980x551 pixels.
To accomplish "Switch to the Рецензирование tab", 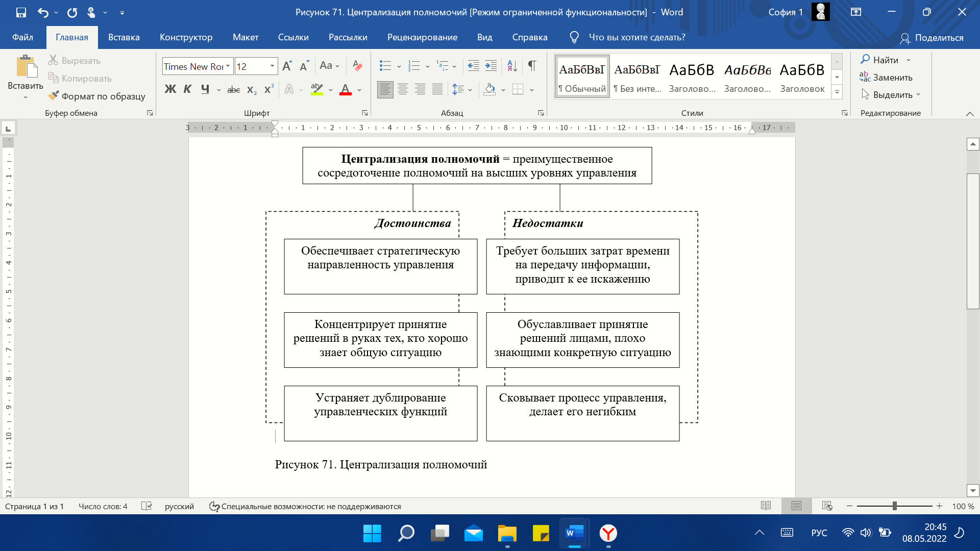I will [422, 37].
